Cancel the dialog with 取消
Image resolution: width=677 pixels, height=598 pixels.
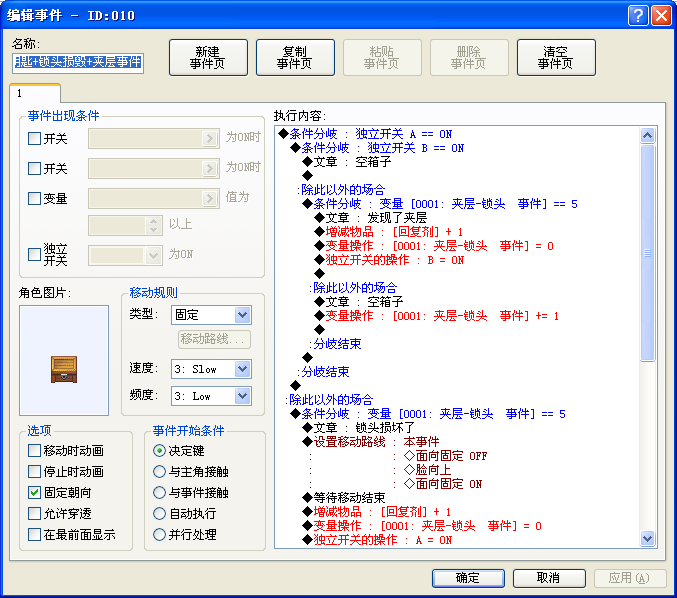(549, 578)
